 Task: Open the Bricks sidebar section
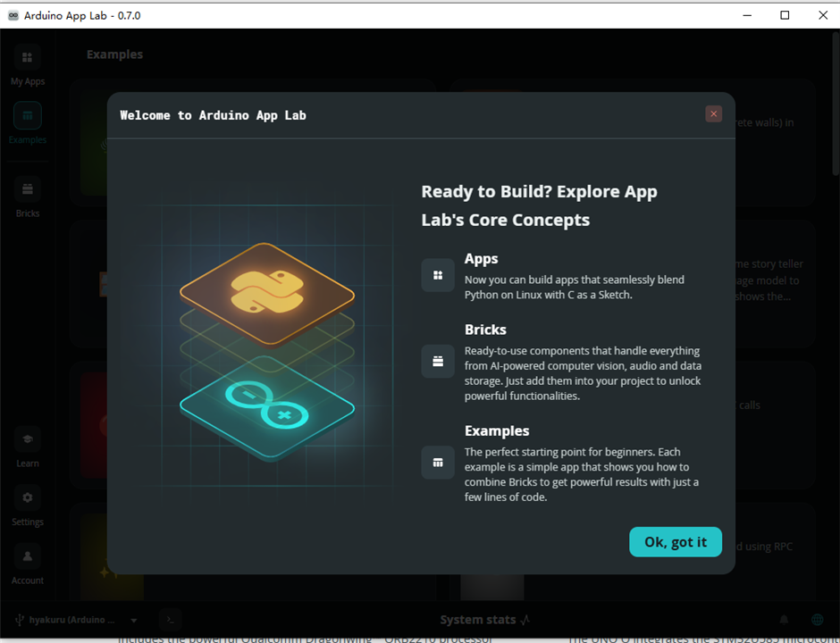[x=28, y=189]
